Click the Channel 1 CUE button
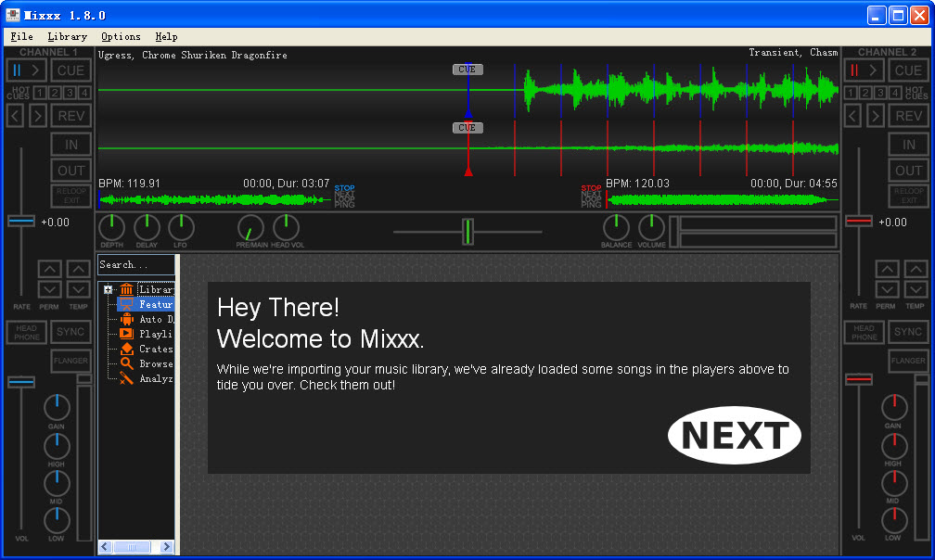This screenshot has width=935, height=560. coord(70,70)
